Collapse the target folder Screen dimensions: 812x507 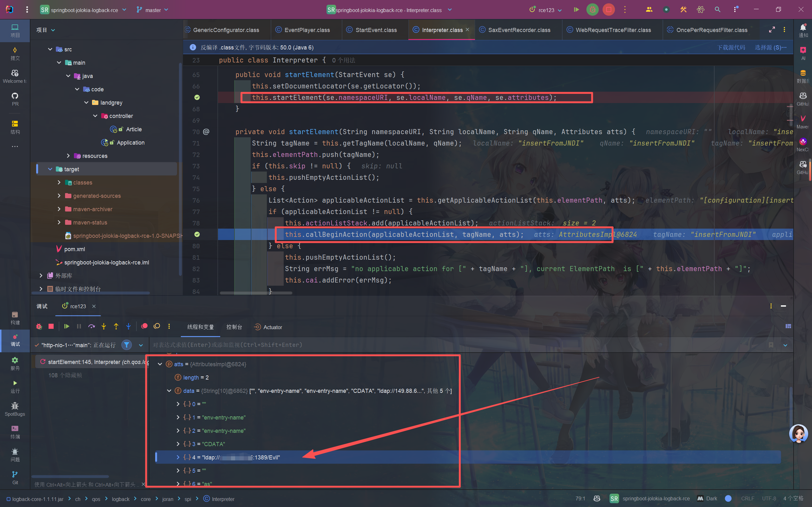(50, 169)
